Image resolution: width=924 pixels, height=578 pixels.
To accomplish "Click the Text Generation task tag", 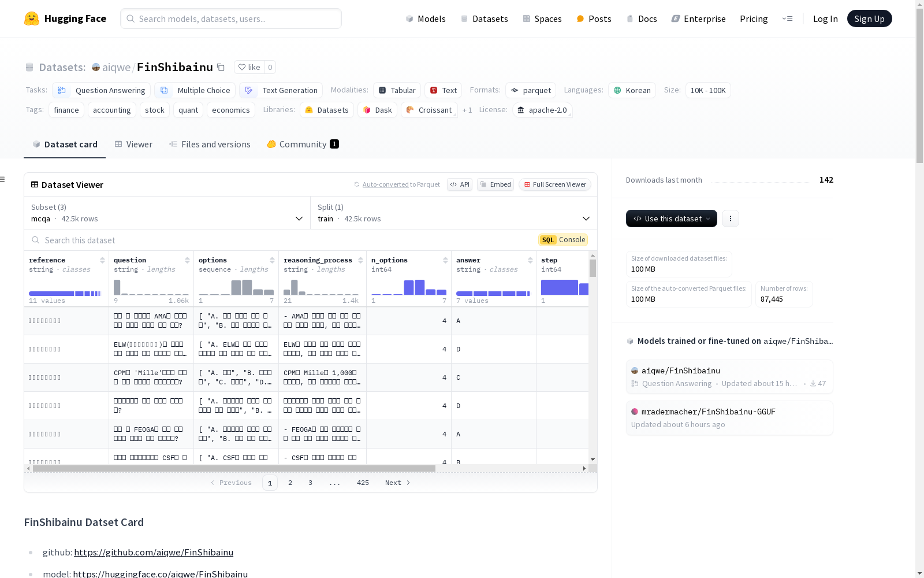I will coord(281,90).
